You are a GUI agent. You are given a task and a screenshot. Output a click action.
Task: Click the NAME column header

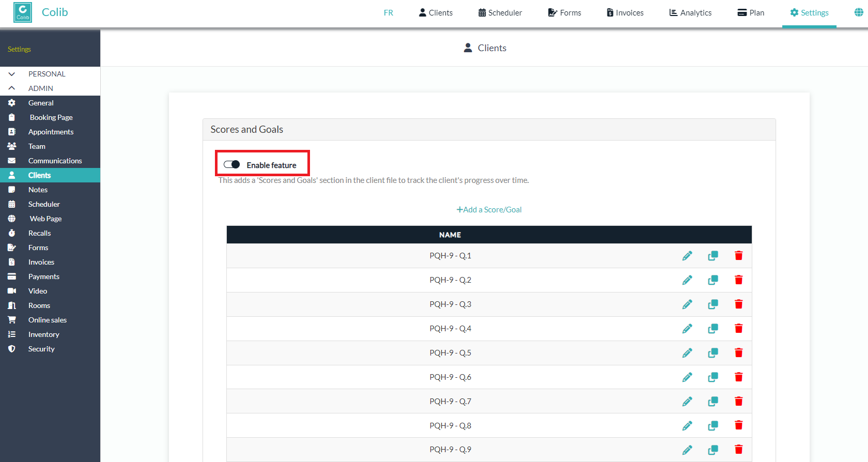450,235
